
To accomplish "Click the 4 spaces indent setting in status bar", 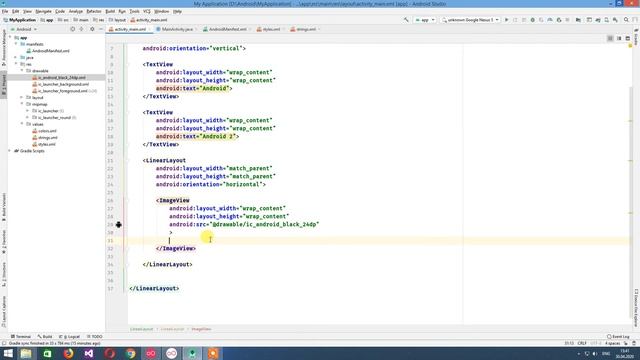I will (x=612, y=344).
